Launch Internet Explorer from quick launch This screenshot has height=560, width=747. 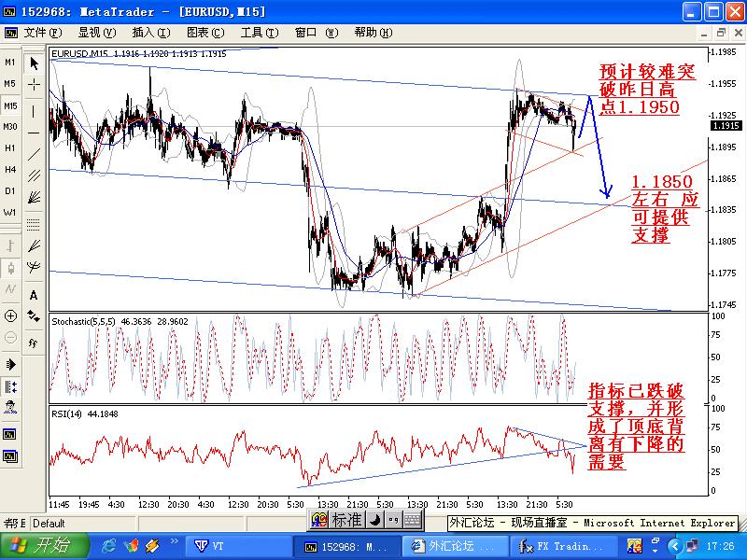point(109,546)
